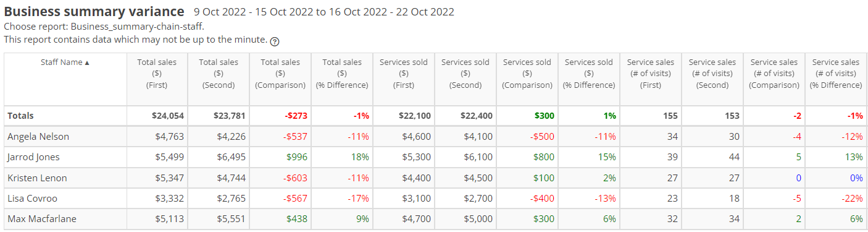The image size is (868, 232).
Task: Click Total sales (% Difference) column header
Action: point(342,74)
